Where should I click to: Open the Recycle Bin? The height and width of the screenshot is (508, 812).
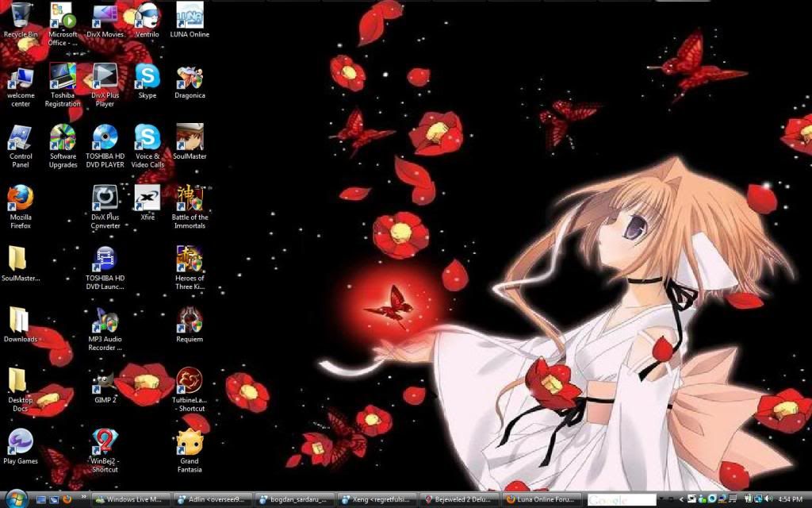pos(19,14)
